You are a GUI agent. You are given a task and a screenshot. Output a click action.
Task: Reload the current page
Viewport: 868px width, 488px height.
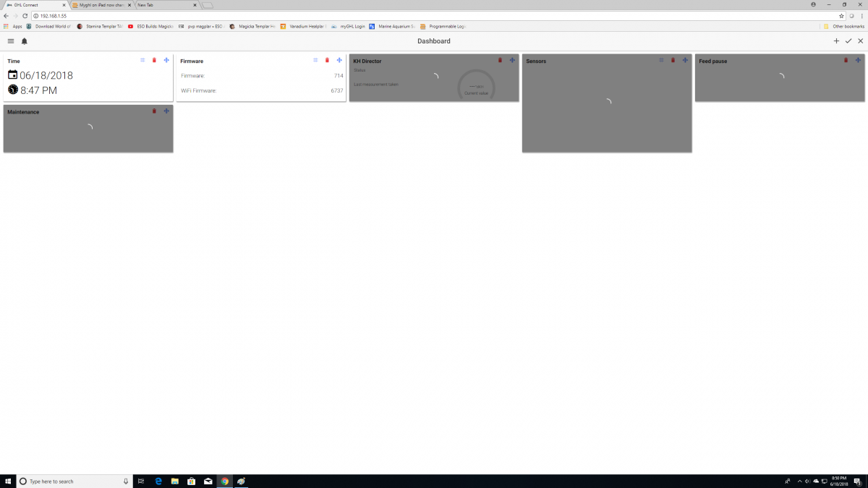coord(25,15)
